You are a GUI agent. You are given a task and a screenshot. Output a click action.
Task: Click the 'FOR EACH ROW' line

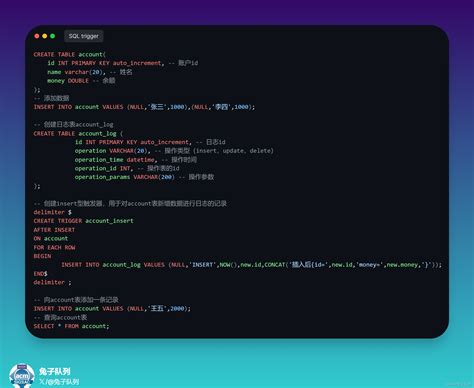(54, 247)
